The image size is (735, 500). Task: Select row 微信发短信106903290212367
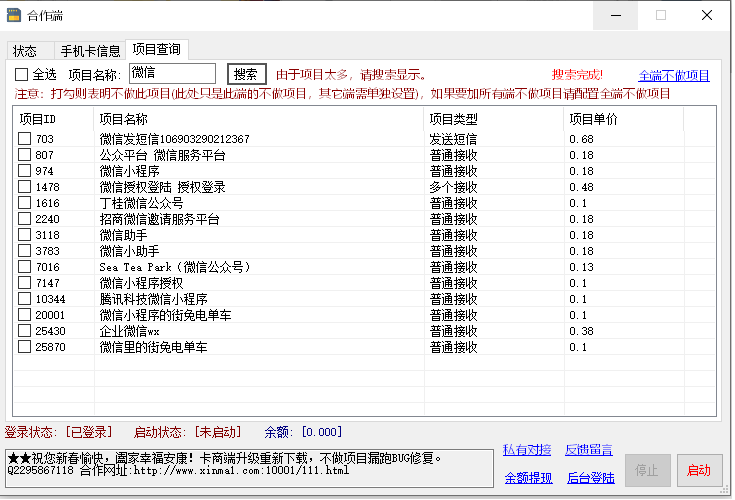174,139
